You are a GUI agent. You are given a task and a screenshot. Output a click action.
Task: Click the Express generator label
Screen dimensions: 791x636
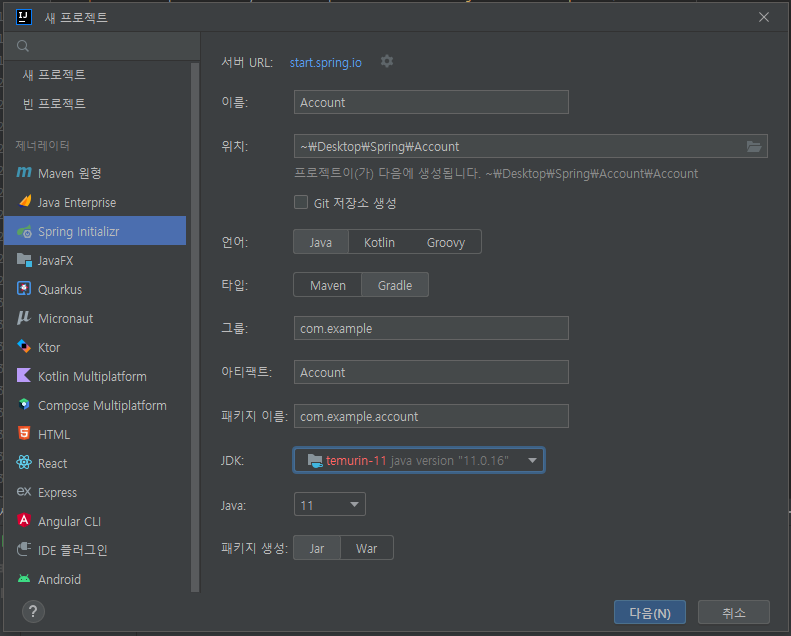[x=58, y=493]
